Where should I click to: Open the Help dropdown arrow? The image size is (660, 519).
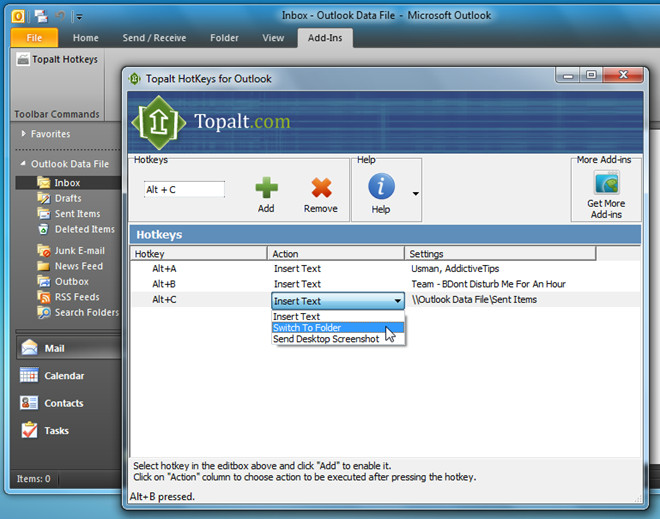pos(415,194)
